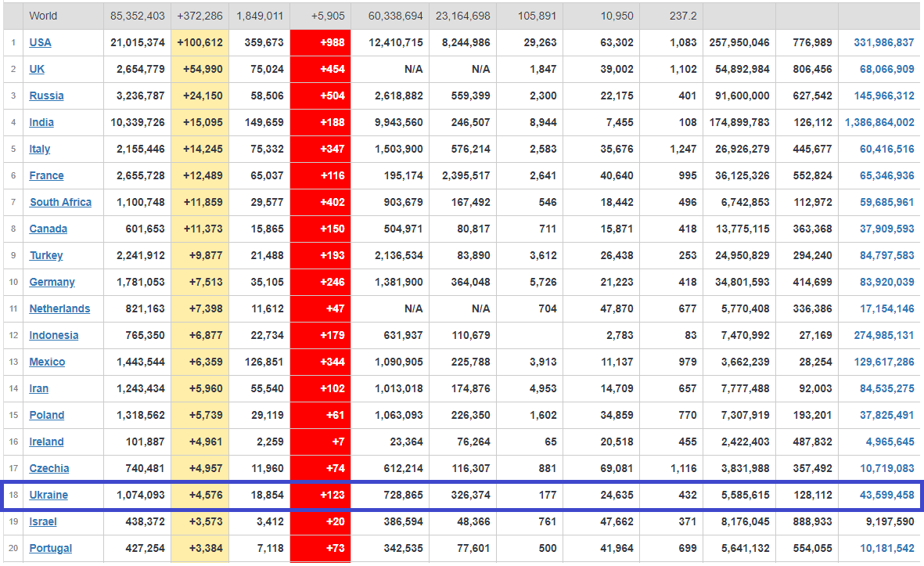
Task: Open the Indonesia country link
Action: [53, 335]
